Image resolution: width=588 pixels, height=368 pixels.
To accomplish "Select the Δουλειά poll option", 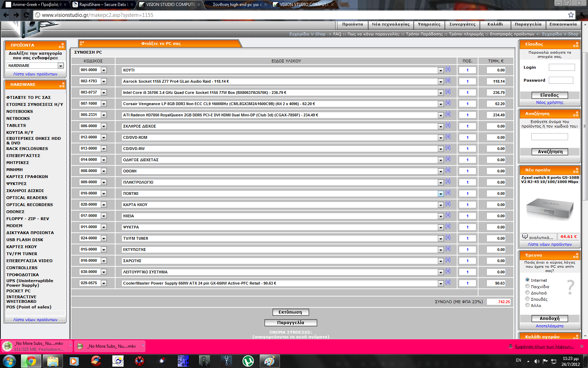I will click(527, 292).
